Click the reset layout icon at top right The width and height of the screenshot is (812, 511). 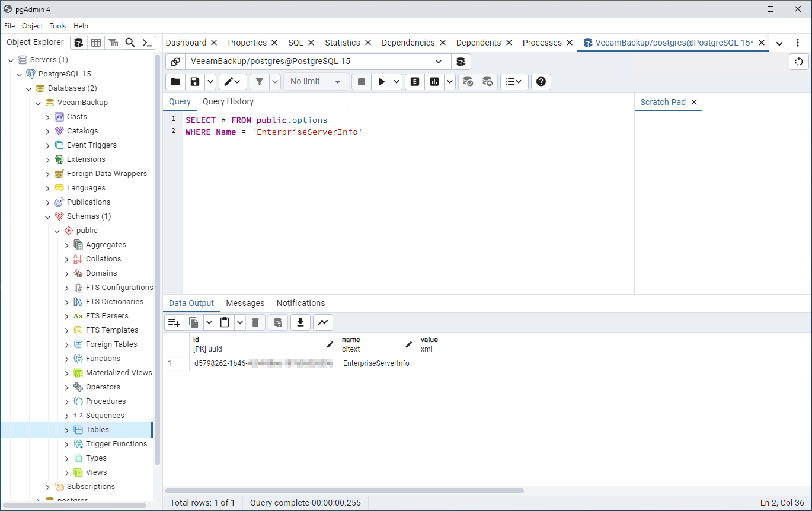pos(799,62)
